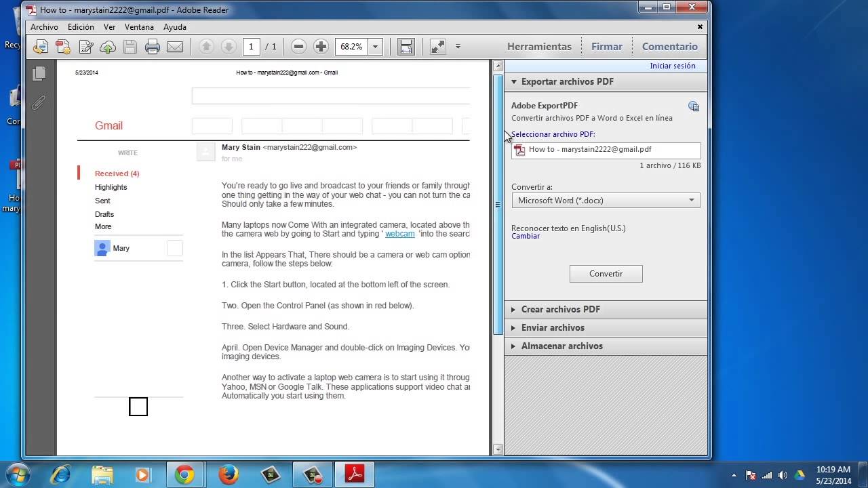The height and width of the screenshot is (488, 868).
Task: Open the Page Thumbnails panel icon
Action: pyautogui.click(x=39, y=73)
